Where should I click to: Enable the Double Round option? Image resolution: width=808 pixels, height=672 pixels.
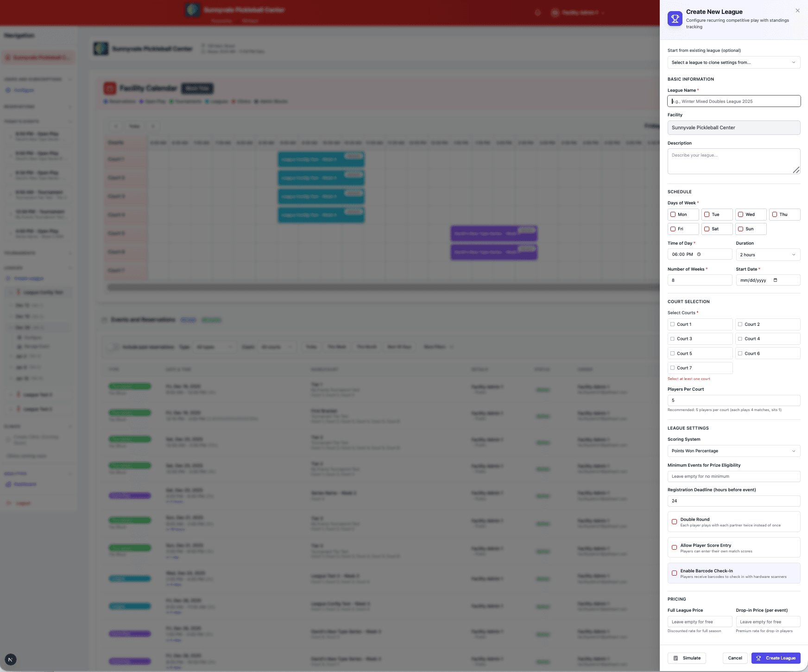click(674, 522)
